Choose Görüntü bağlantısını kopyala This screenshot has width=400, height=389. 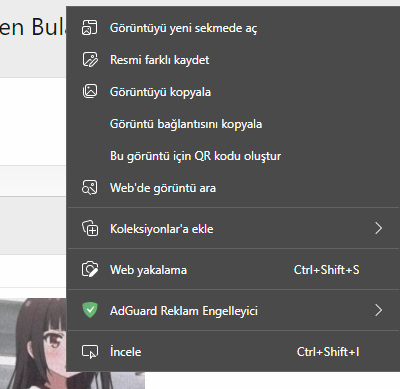tap(233, 124)
